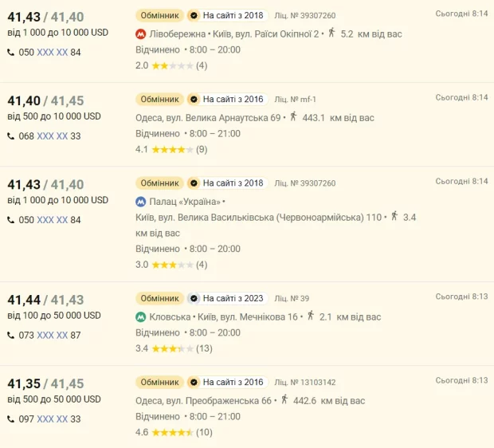Screen dimensions: 494x448
Task: Reveal hidden phone number 068 XXX XX 33
Action: [52, 136]
